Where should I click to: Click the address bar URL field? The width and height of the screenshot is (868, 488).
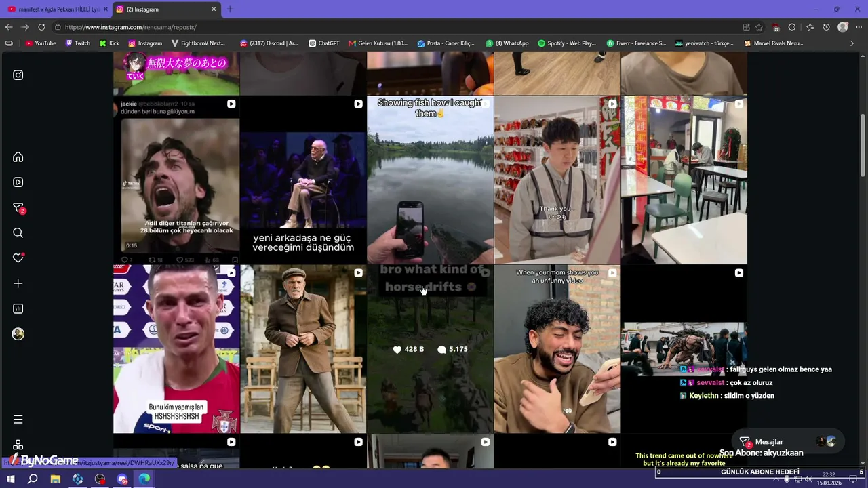click(x=393, y=27)
